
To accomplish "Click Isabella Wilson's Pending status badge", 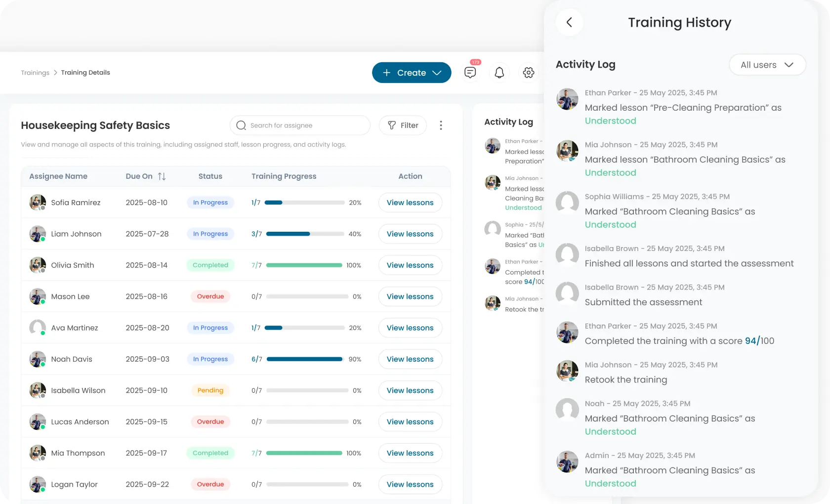I will tap(210, 390).
